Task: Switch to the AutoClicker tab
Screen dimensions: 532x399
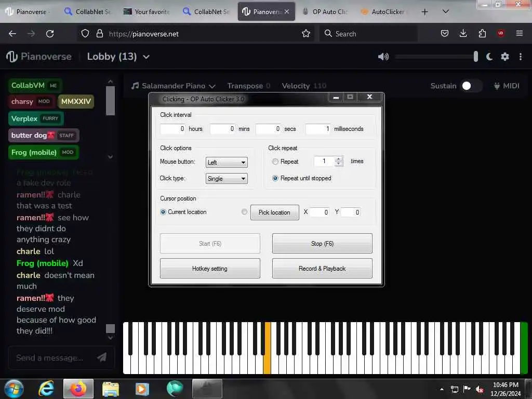Action: pyautogui.click(x=384, y=12)
